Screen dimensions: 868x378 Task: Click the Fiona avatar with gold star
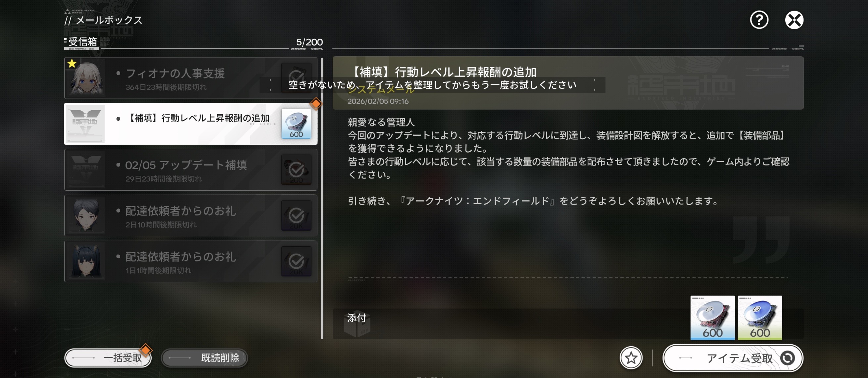click(x=85, y=78)
